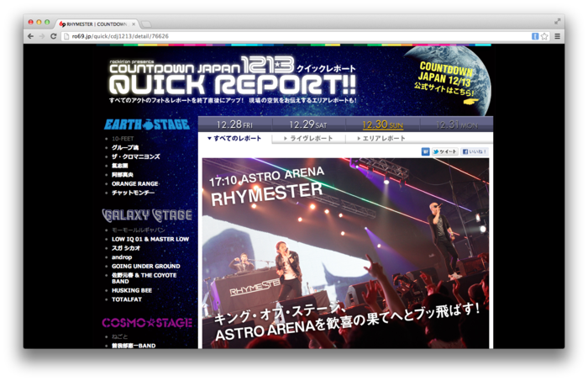
Task: Open the ORANGE RANGE report link
Action: (135, 183)
